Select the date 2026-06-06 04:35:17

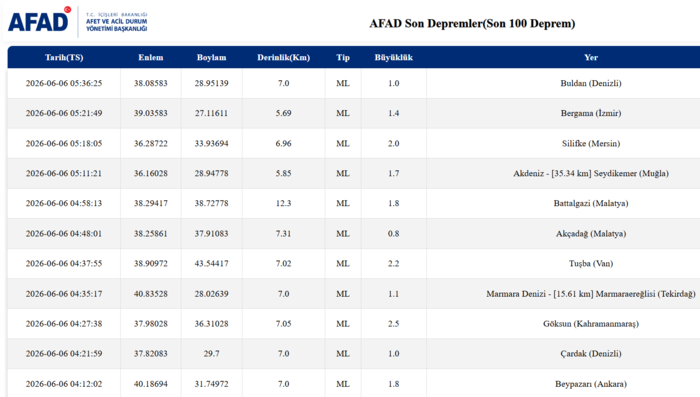click(64, 294)
